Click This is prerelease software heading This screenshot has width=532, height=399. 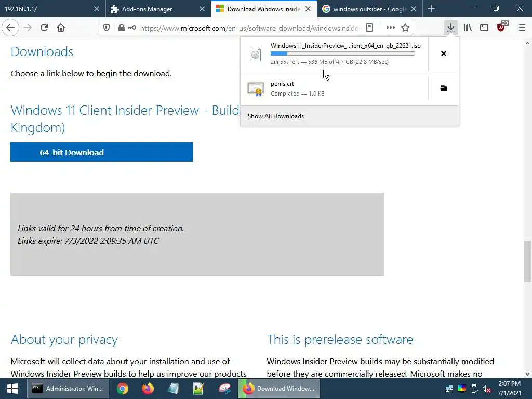(x=340, y=340)
